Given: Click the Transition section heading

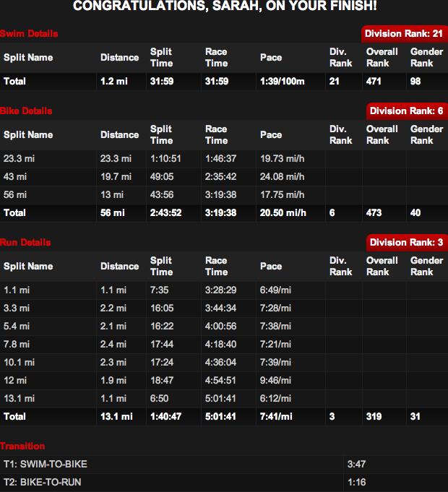Looking at the screenshot, I should [22, 446].
